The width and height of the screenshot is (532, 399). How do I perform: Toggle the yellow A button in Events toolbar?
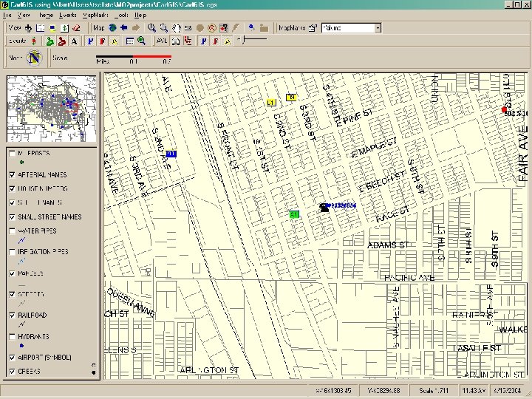[115, 41]
